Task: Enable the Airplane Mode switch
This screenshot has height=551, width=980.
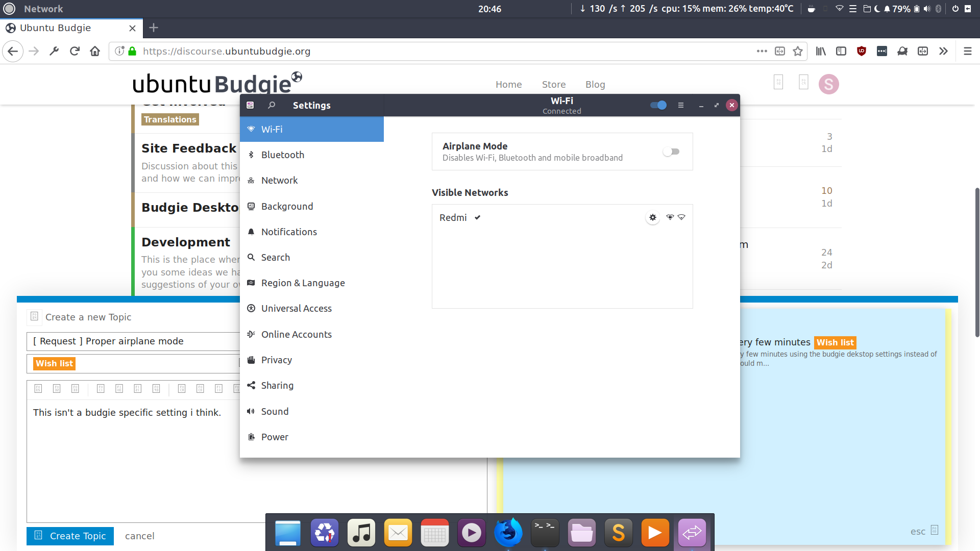Action: click(x=671, y=152)
